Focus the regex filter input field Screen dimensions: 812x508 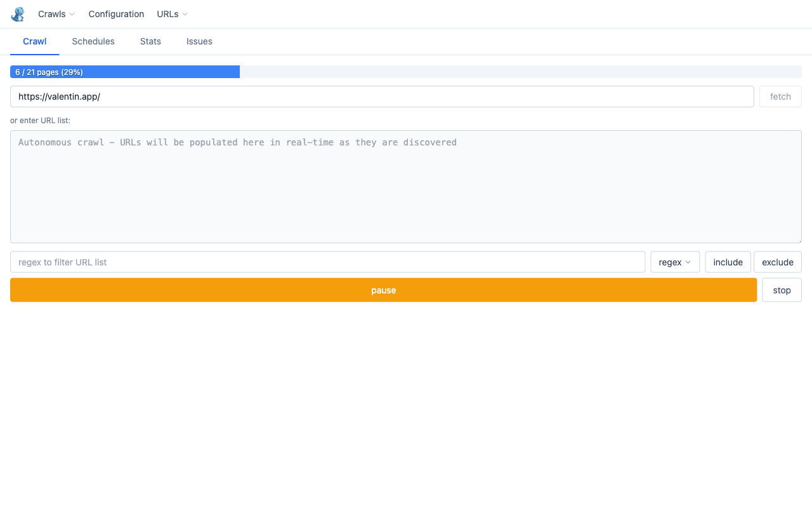click(x=328, y=262)
